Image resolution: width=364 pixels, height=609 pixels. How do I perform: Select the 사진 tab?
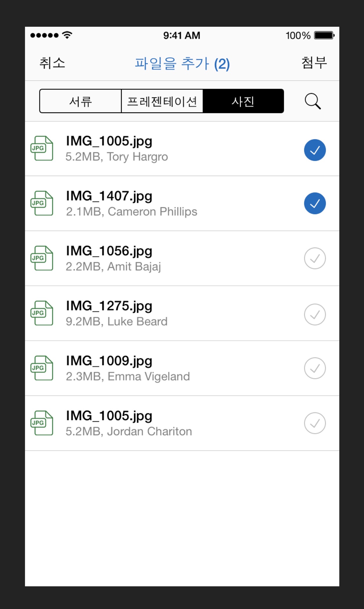pos(243,101)
